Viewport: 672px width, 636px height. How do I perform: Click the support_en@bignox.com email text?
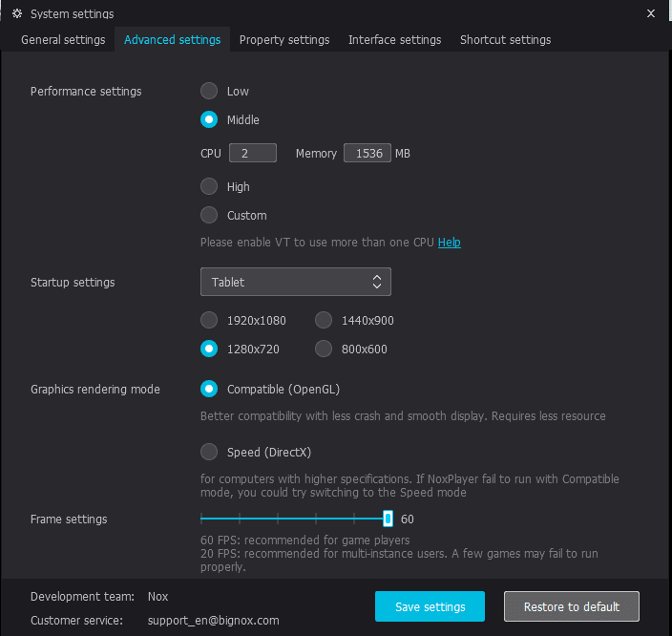point(214,621)
